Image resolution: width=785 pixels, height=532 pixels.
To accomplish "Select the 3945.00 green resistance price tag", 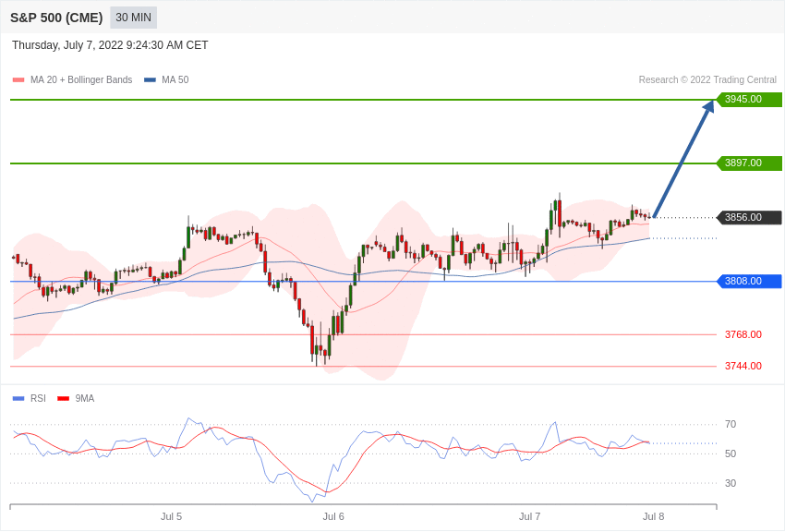I will coord(749,100).
